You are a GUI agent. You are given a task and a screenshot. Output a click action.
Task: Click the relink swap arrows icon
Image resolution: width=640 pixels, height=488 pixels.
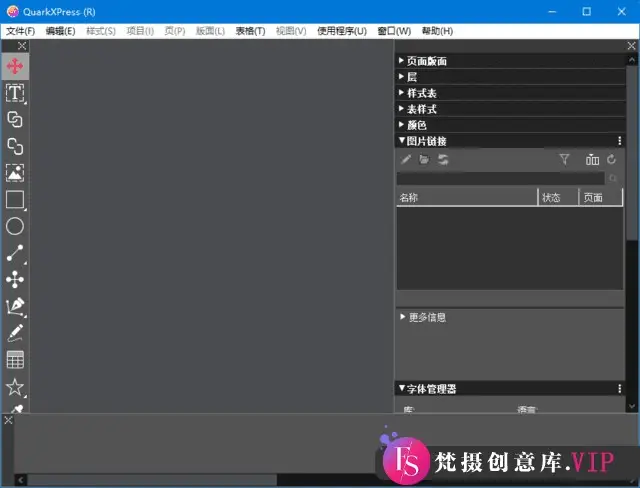[x=443, y=160]
